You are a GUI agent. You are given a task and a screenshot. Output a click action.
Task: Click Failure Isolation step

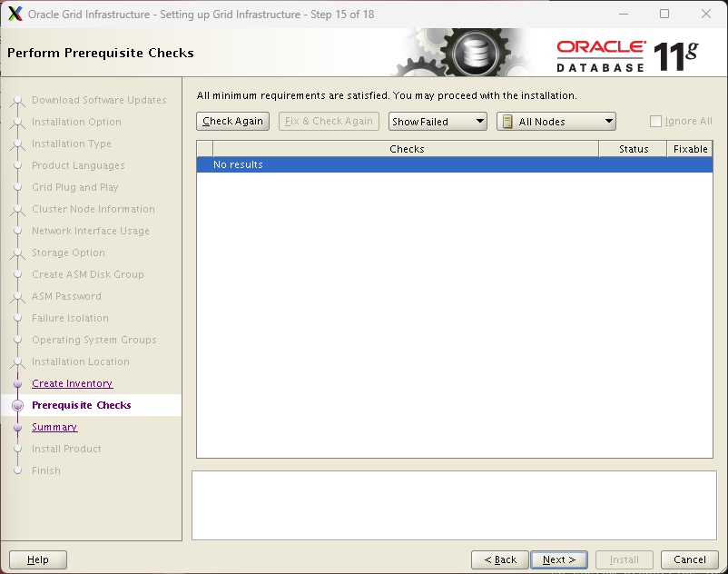pyautogui.click(x=70, y=318)
